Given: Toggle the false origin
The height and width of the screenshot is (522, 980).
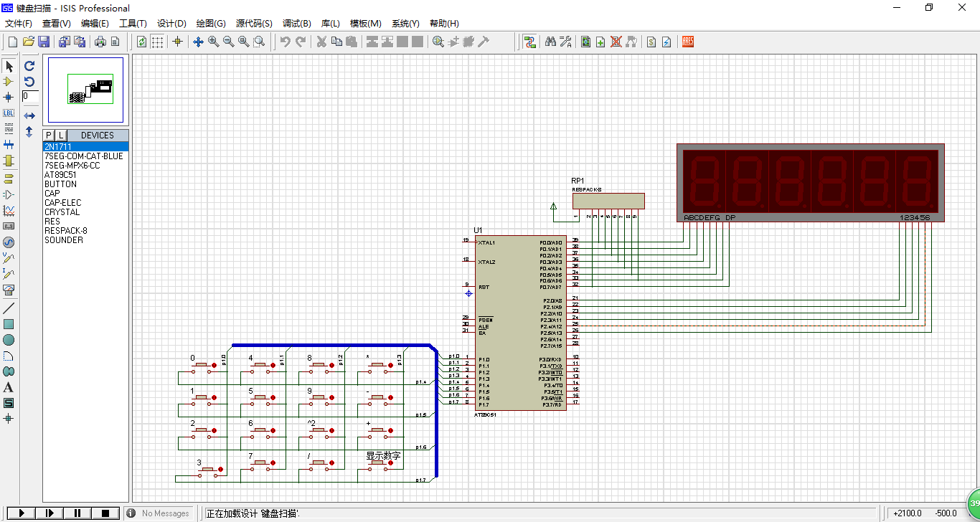Looking at the screenshot, I should click(178, 42).
